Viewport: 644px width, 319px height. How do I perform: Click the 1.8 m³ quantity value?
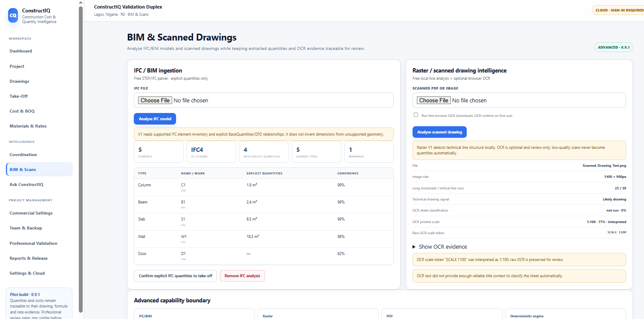pos(252,185)
